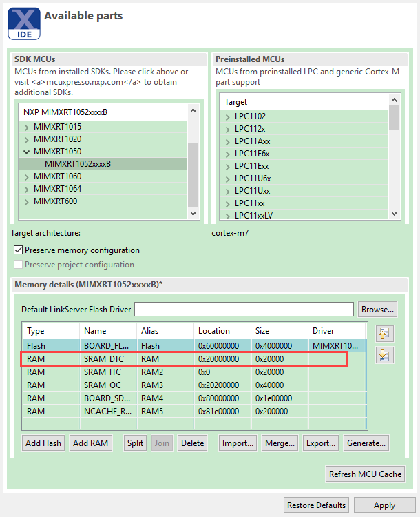420x517 pixels.
Task: Expand the LPC112x target node
Action: tap(228, 130)
